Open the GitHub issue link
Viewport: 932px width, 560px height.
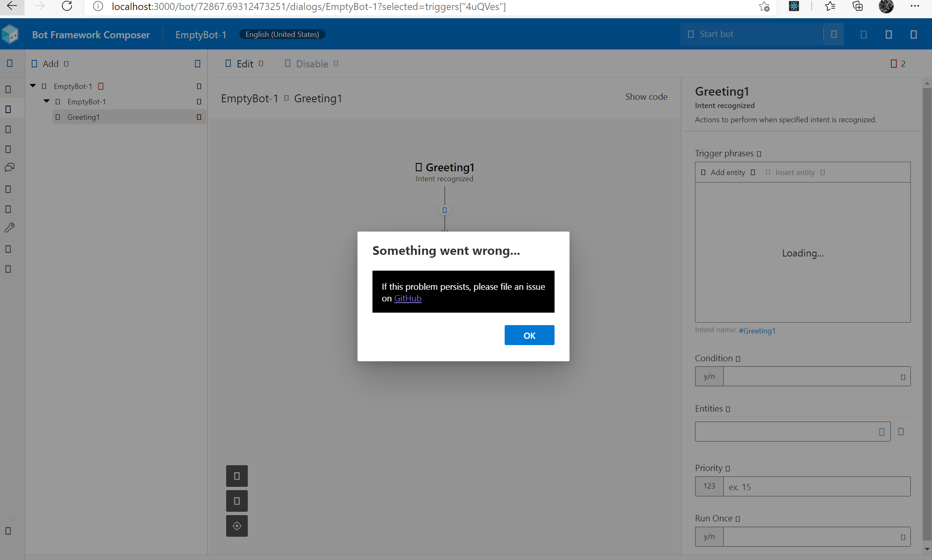pos(407,298)
